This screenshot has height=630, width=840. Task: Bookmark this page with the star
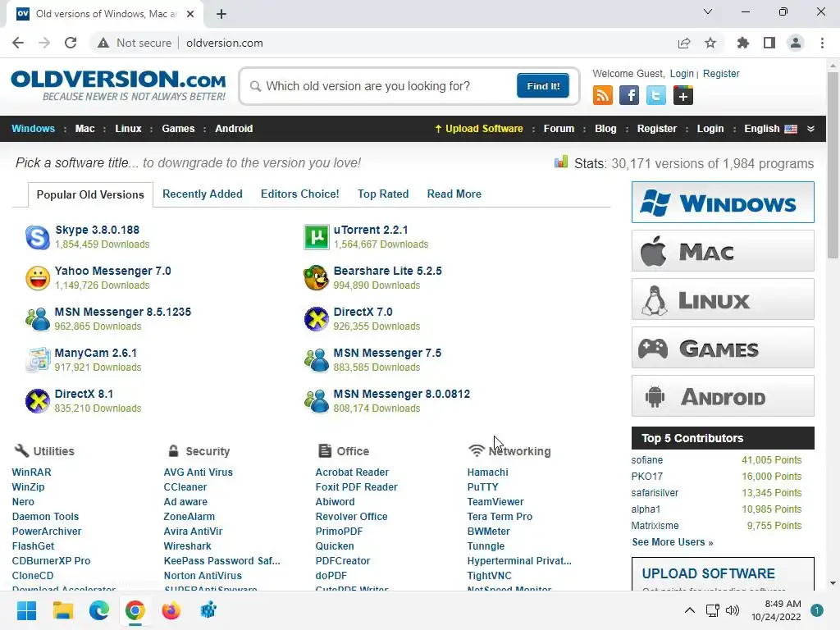(x=710, y=43)
